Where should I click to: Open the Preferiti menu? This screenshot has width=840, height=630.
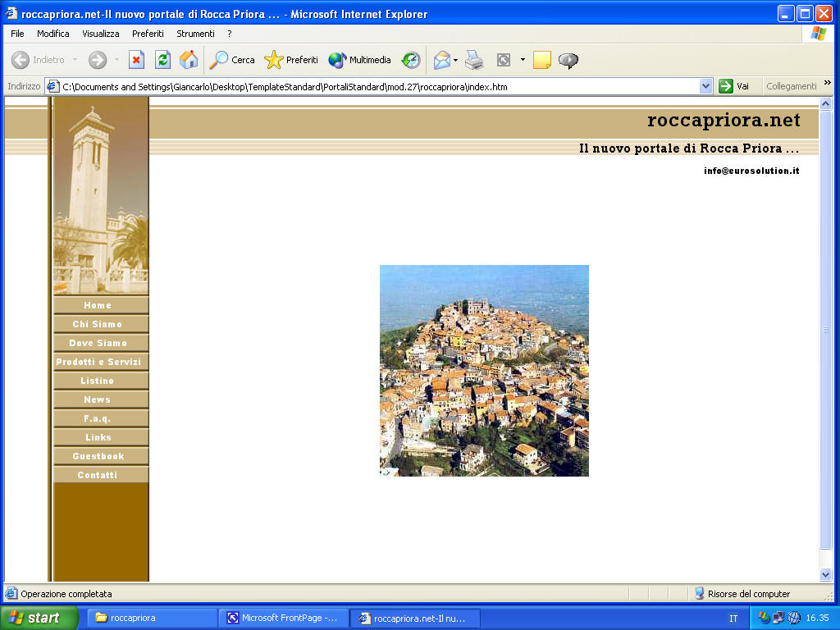coord(148,34)
